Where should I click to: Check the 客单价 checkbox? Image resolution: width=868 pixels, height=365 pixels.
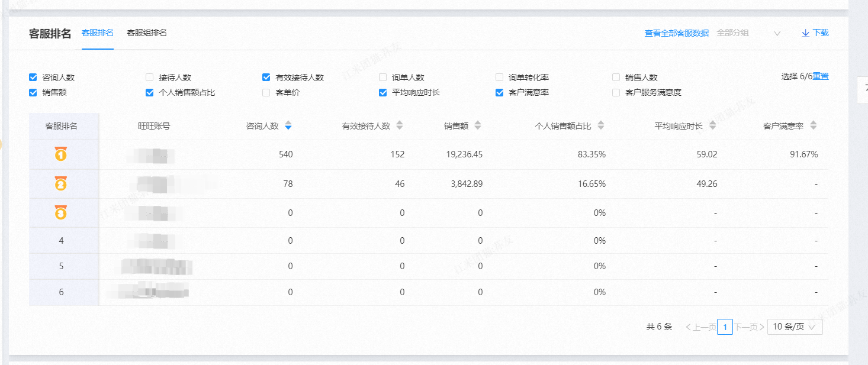(x=266, y=93)
